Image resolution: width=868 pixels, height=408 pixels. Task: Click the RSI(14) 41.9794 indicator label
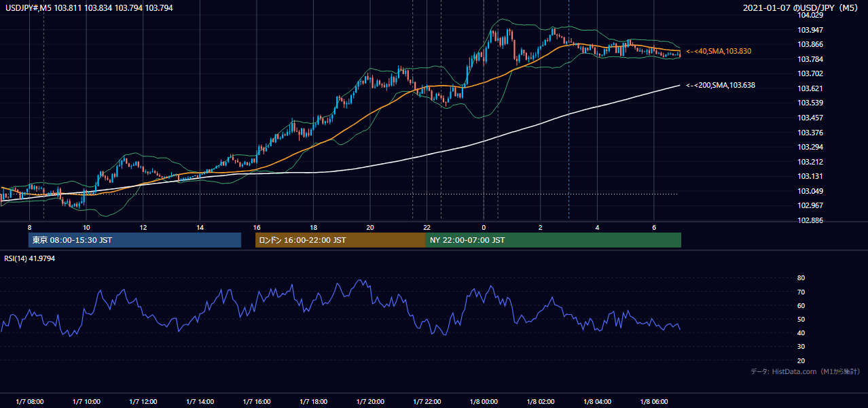pyautogui.click(x=30, y=258)
